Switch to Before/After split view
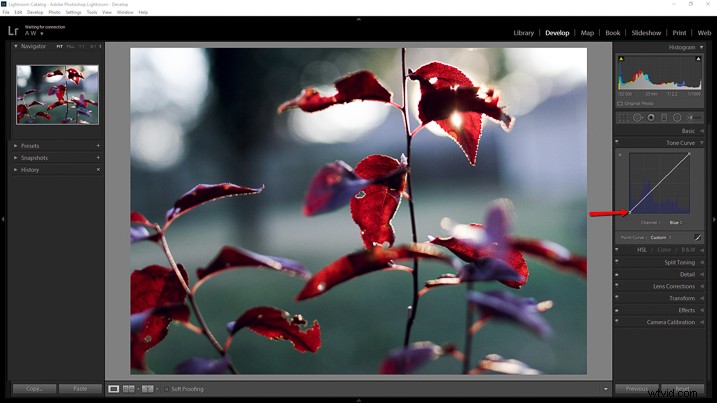Image resolution: width=717 pixels, height=403 pixels. (x=147, y=389)
